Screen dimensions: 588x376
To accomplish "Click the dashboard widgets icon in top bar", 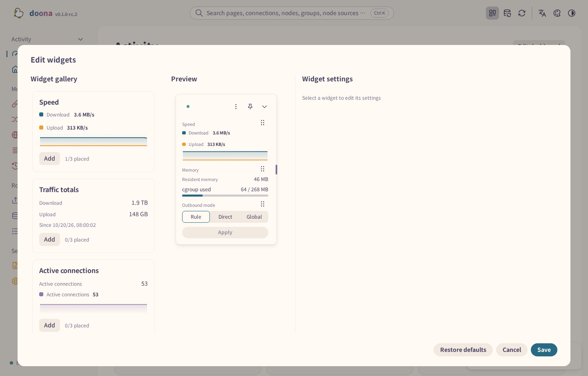I will pyautogui.click(x=492, y=13).
